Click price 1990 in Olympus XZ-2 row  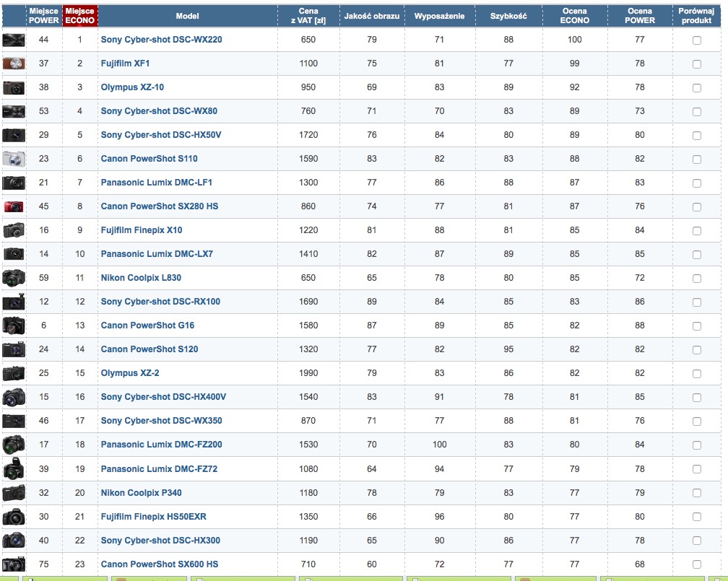[x=308, y=373]
